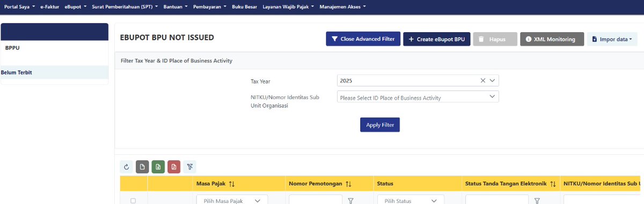Click the Nomor Pemotongan filter input

coord(316,200)
